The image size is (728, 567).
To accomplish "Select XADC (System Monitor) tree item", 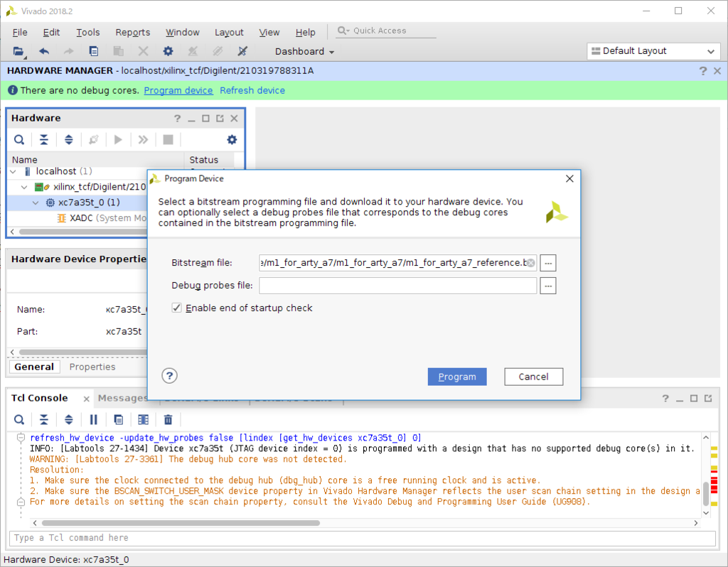I will (x=102, y=218).
